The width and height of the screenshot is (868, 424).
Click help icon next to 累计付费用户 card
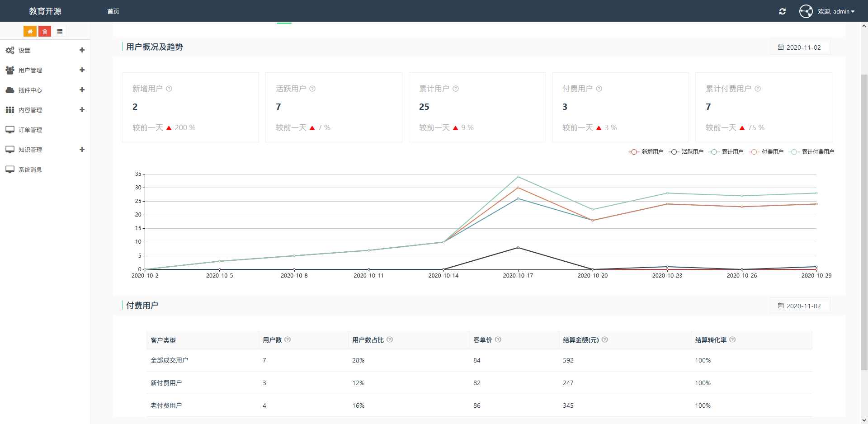(758, 89)
